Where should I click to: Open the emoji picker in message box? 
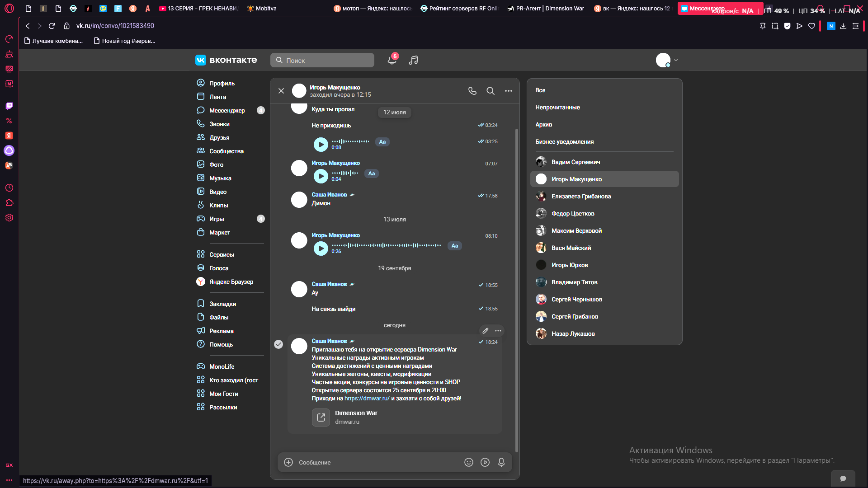[469, 462]
